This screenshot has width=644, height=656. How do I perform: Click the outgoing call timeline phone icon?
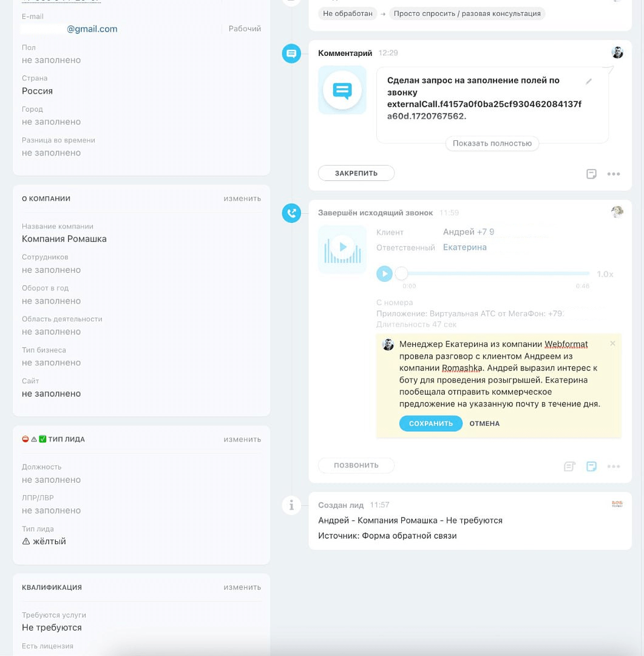tap(291, 213)
